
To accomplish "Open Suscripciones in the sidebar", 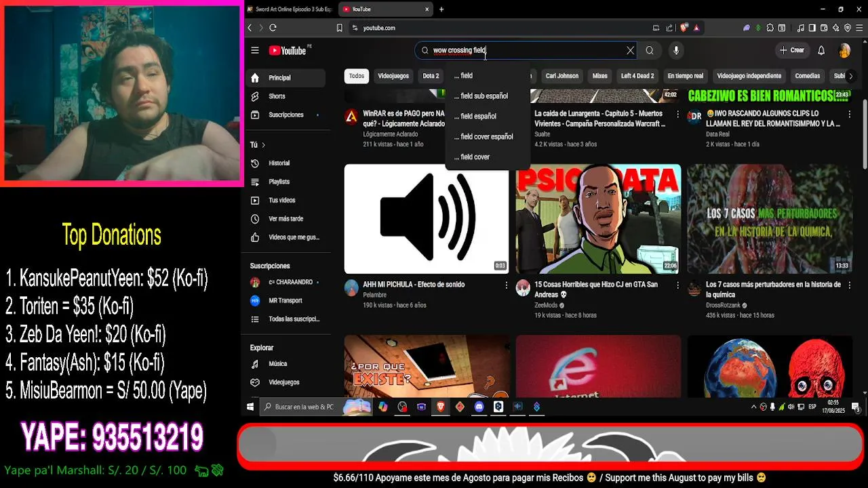I will [x=285, y=115].
